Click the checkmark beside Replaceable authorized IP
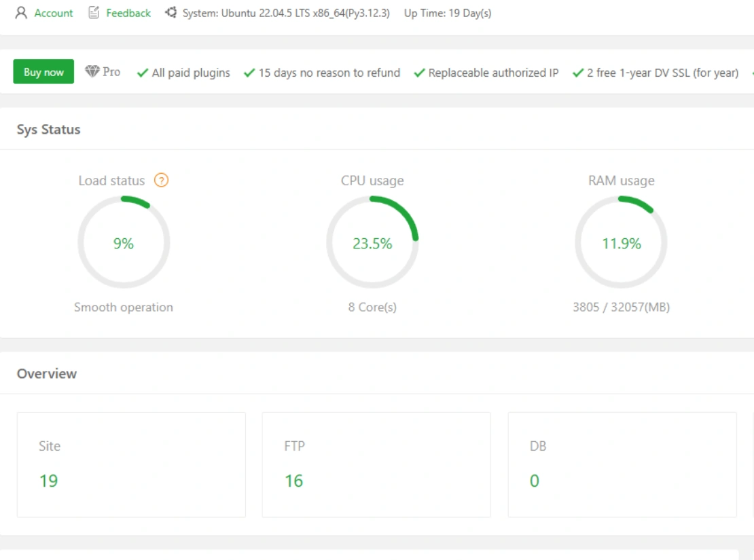The height and width of the screenshot is (560, 754). (419, 73)
